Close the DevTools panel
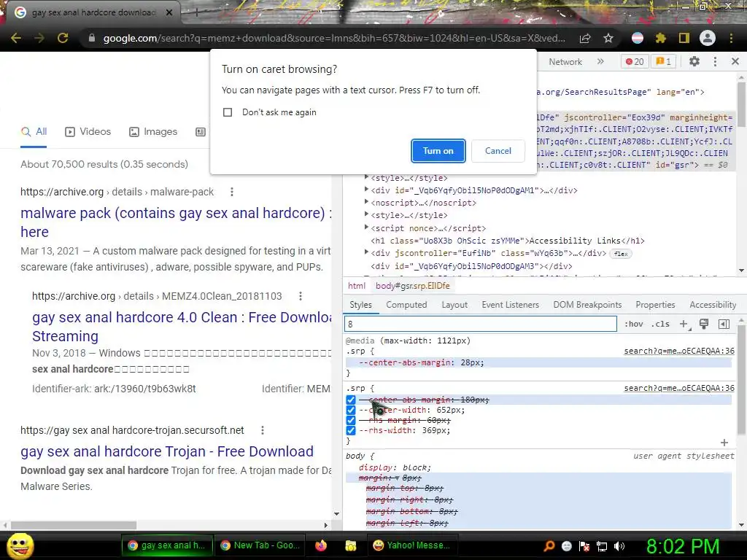This screenshot has width=747, height=560. (x=735, y=61)
